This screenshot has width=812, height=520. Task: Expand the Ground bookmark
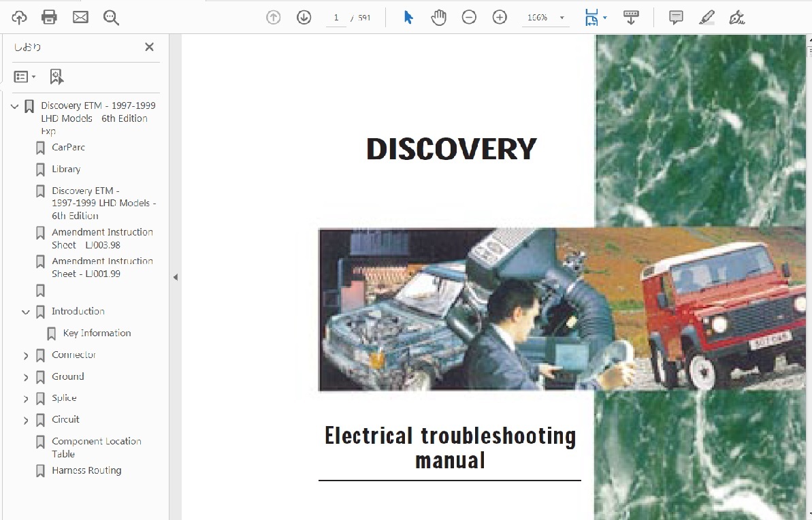pos(25,378)
